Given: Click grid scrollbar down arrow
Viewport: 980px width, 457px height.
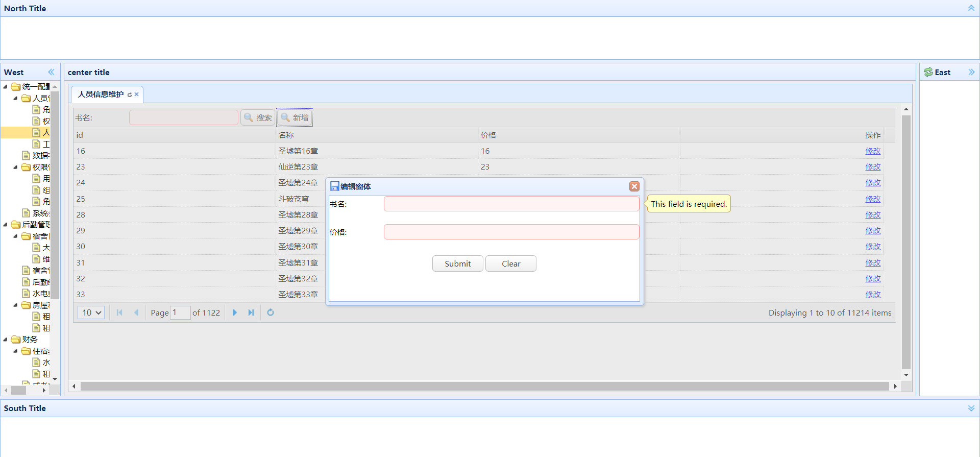Looking at the screenshot, I should coord(906,375).
